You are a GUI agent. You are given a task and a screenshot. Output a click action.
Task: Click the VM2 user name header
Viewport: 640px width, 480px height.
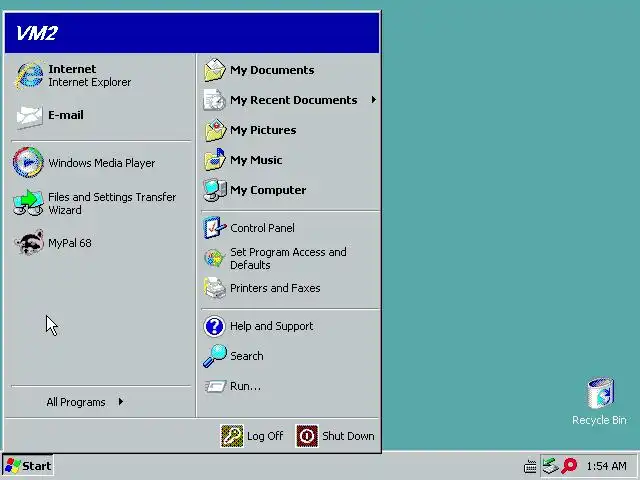[x=37, y=33]
